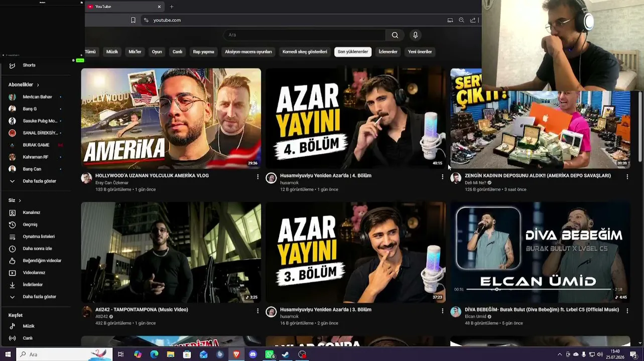Open Discord from the taskbar
Image resolution: width=644 pixels, height=361 pixels.
click(x=253, y=354)
